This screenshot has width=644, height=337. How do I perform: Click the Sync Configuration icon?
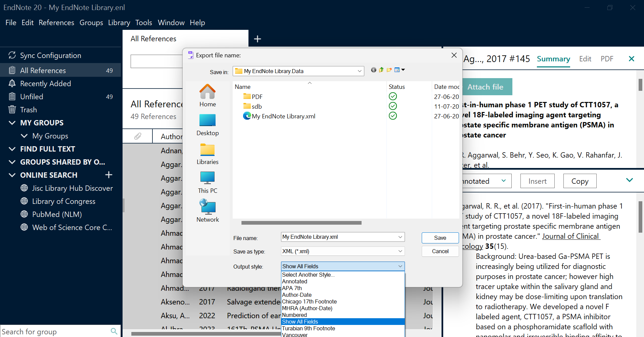(12, 55)
